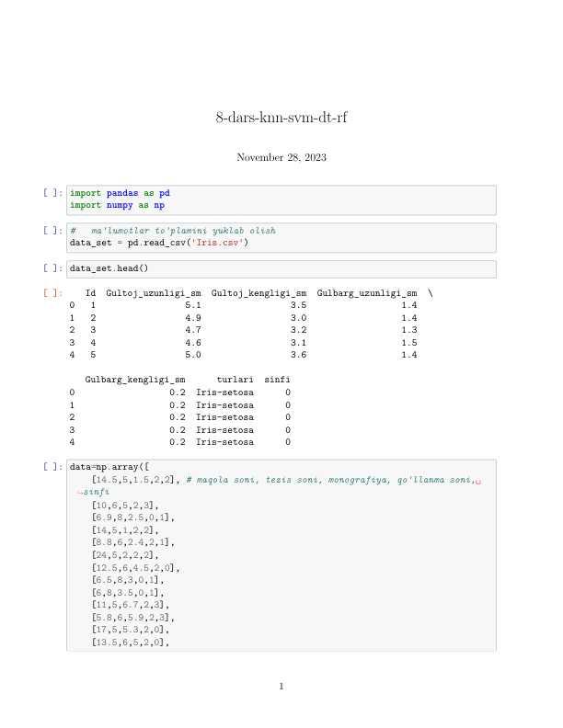Image resolution: width=563 pixels, height=728 pixels.
Task: Click the Gultoj_kengligi_sm column header
Action: tap(259, 292)
